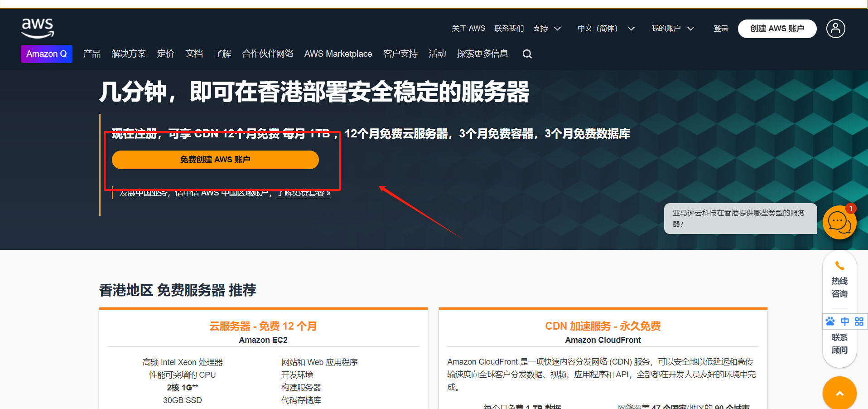Expand the 我的账户 dropdown
This screenshot has width=868, height=409.
(673, 29)
